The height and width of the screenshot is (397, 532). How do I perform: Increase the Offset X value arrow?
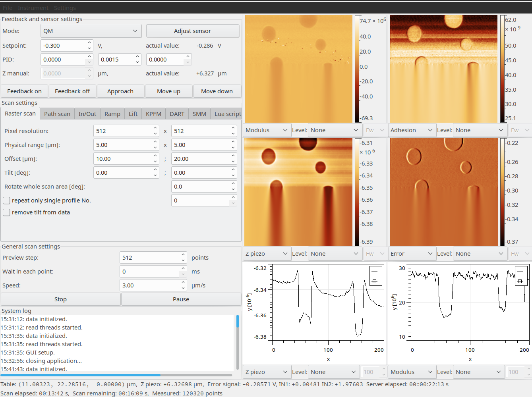(x=155, y=156)
